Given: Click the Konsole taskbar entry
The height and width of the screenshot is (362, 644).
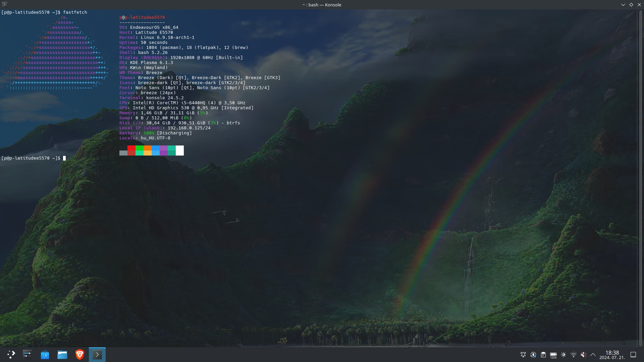Looking at the screenshot, I should click(97, 355).
